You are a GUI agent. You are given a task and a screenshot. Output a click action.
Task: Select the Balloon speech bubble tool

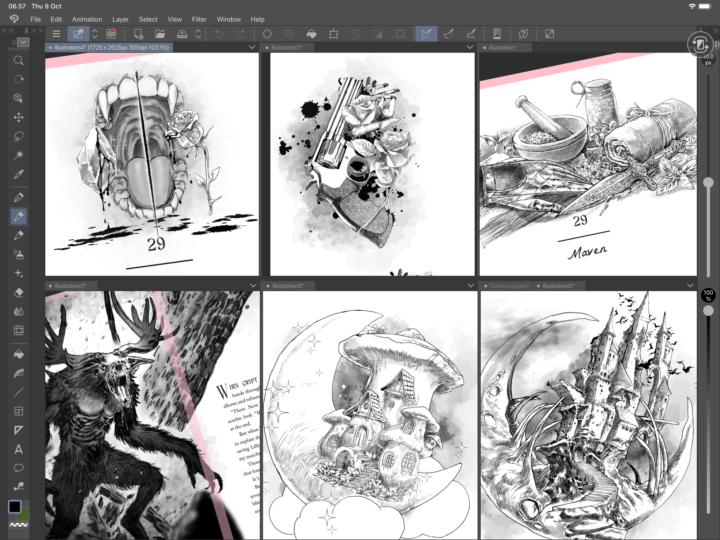tap(19, 468)
